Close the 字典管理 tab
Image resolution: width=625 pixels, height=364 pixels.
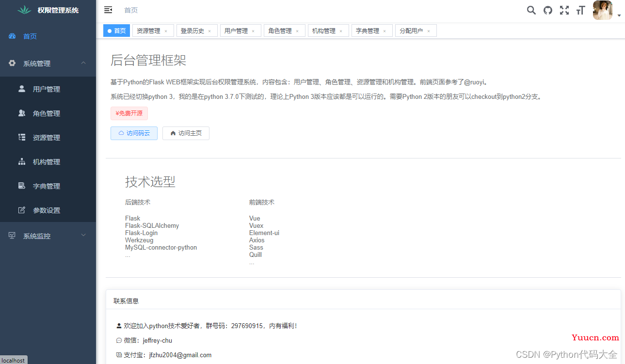point(385,31)
